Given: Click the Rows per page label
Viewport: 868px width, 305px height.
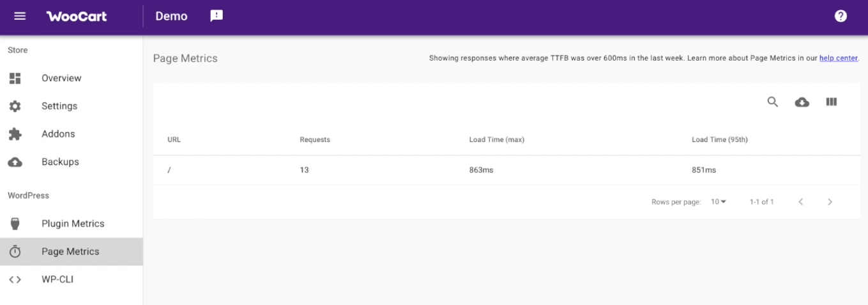Looking at the screenshot, I should (676, 202).
